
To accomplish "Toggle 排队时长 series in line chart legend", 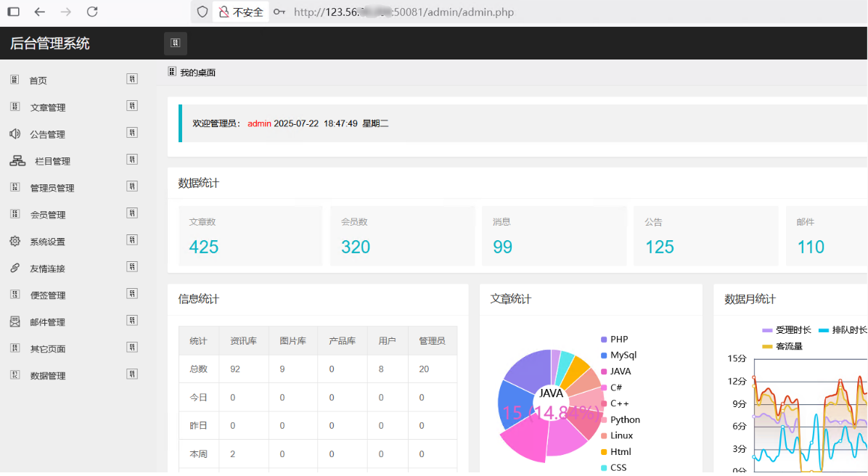I will click(x=843, y=330).
